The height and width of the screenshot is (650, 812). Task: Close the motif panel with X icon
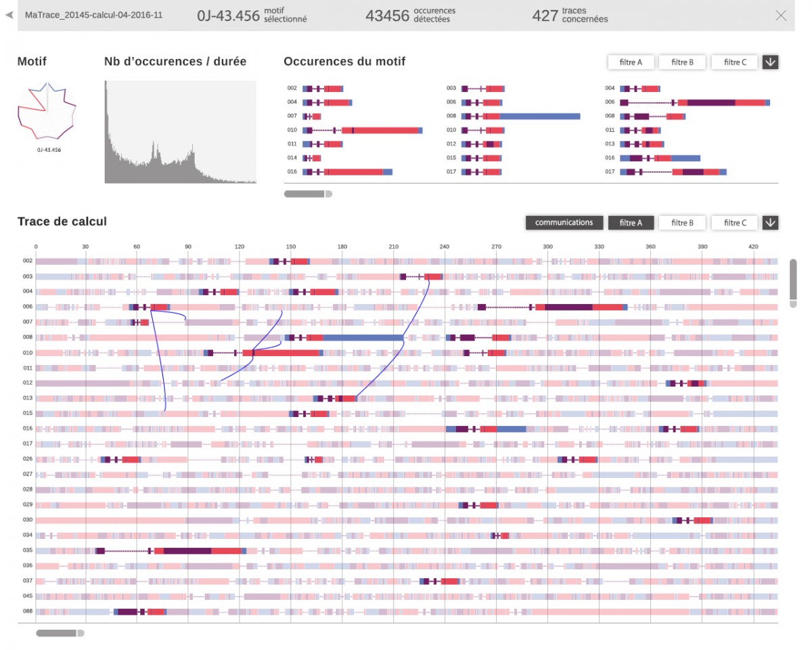pos(781,16)
